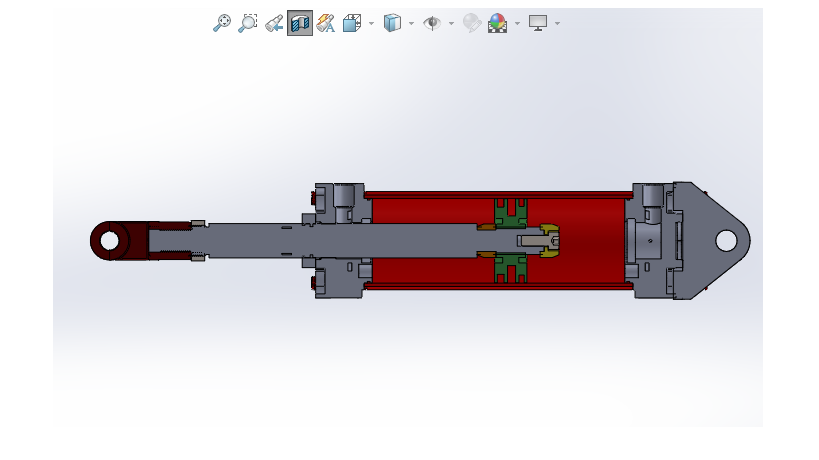Open the Apply Scene dropdown arrow

click(x=517, y=23)
